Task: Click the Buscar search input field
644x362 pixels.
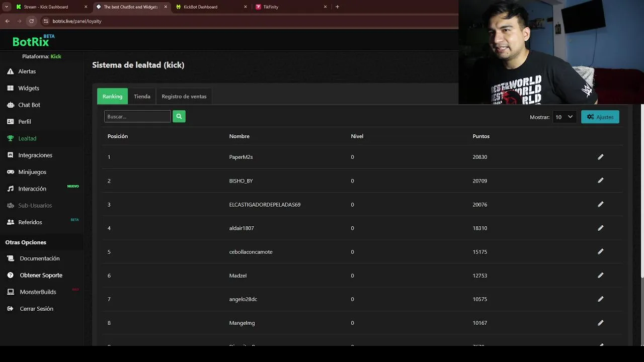Action: coord(137,117)
